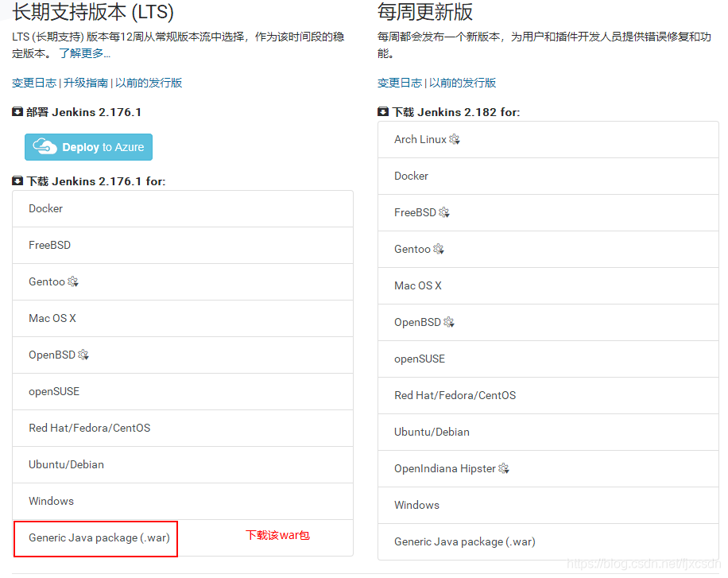The height and width of the screenshot is (578, 728).
Task: Click the 每周更新版 heading
Action: click(425, 12)
